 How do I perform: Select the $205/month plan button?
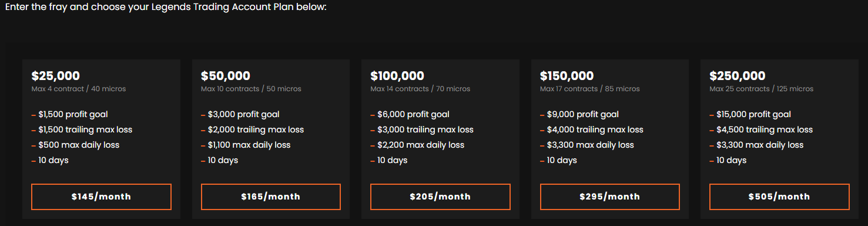440,197
